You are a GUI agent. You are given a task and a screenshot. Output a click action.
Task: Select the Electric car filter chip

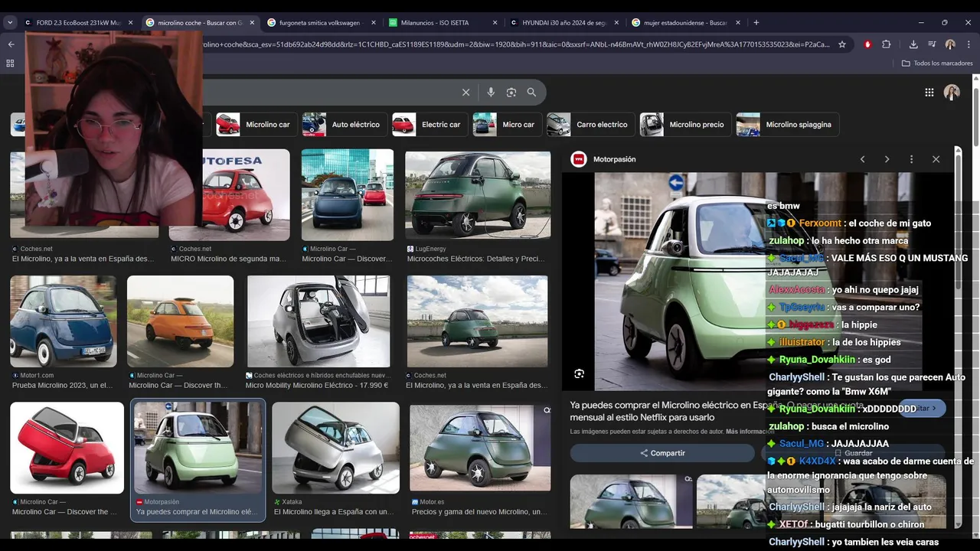point(430,124)
